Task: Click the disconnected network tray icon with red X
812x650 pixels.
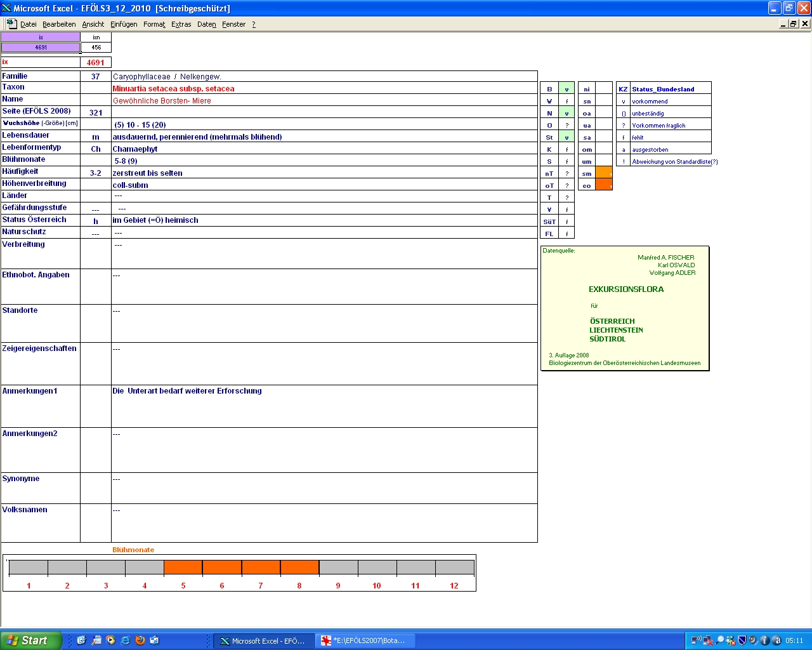Action: pos(707,640)
